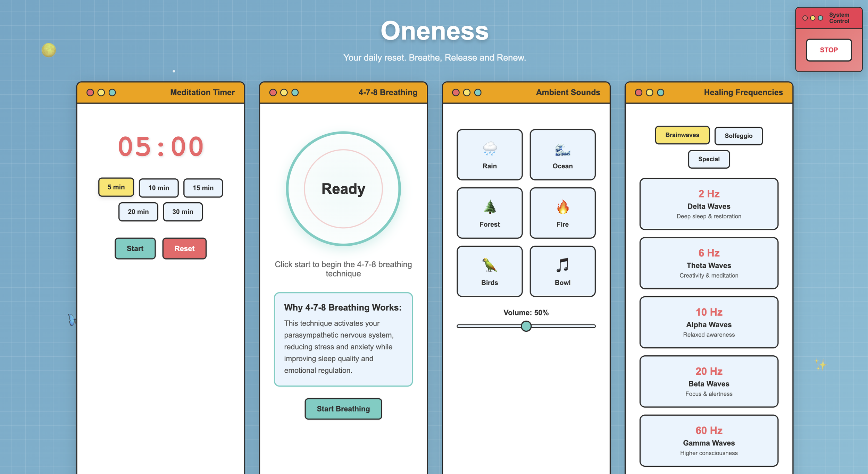Turn on the Forest sound

pyautogui.click(x=489, y=213)
